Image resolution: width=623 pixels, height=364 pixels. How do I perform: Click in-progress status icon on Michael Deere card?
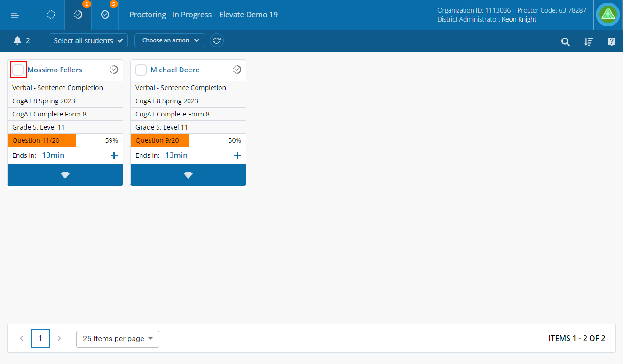[237, 70]
